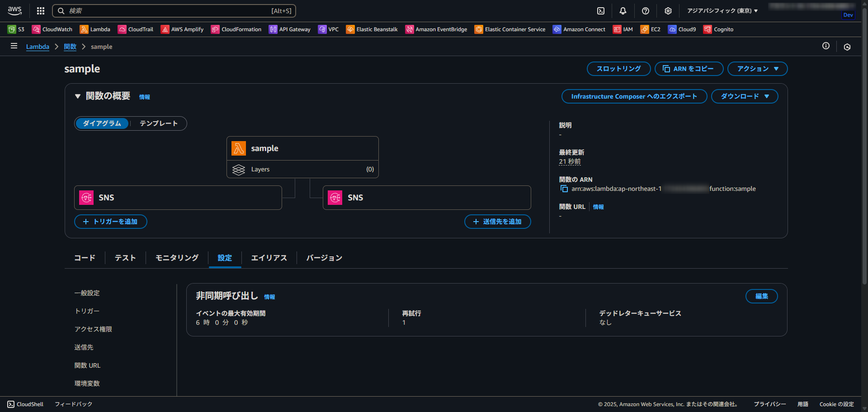Image resolution: width=868 pixels, height=412 pixels.
Task: Open Amazon Connect shortcut
Action: point(579,29)
